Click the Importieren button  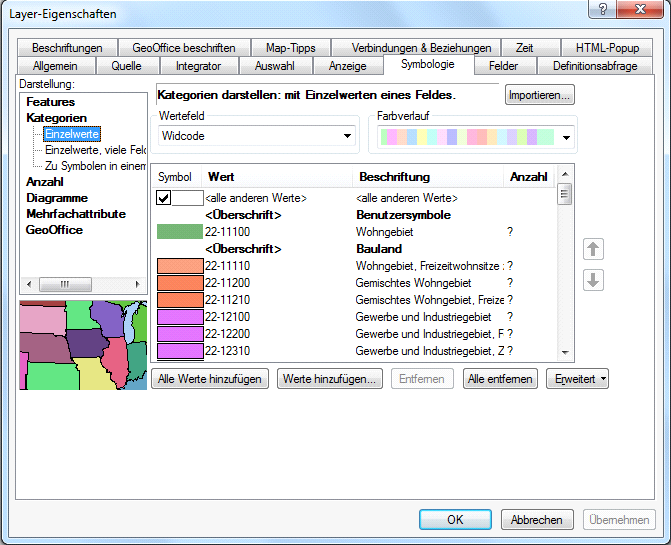(538, 95)
